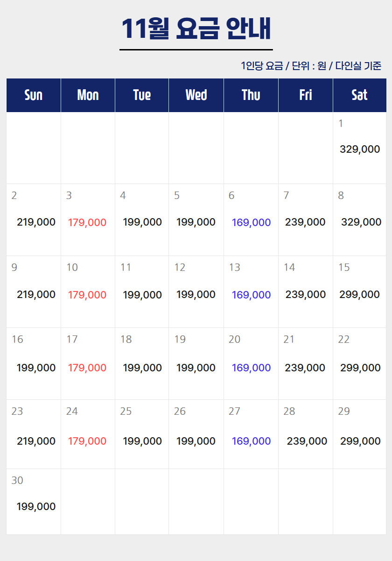Image resolution: width=392 pixels, height=561 pixels.
Task: Click the date number 9
Action: (x=14, y=268)
